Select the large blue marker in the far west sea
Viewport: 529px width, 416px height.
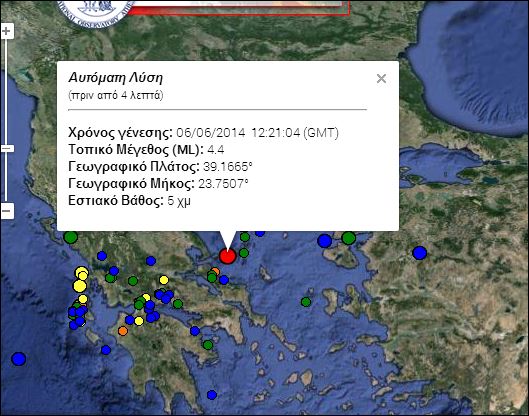click(19, 359)
